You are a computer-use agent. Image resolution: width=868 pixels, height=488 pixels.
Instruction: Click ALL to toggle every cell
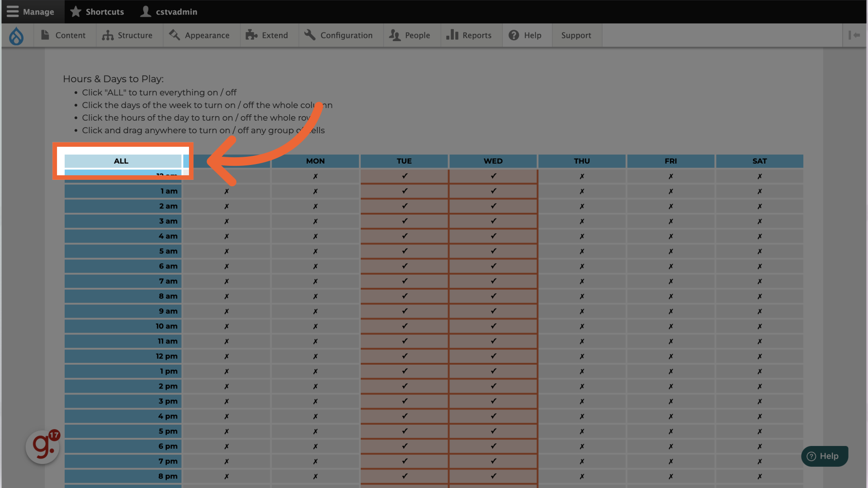tap(122, 161)
